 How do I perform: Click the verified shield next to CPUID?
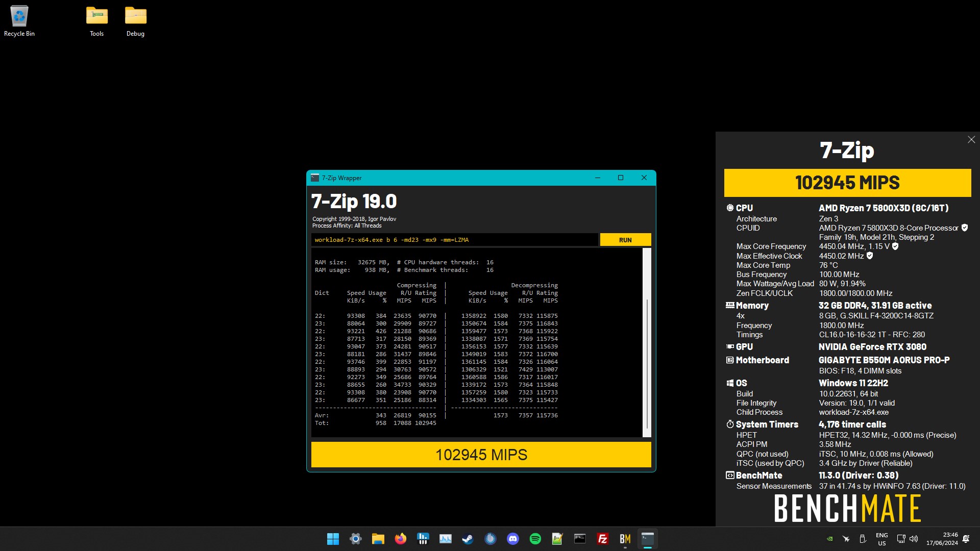coord(965,228)
